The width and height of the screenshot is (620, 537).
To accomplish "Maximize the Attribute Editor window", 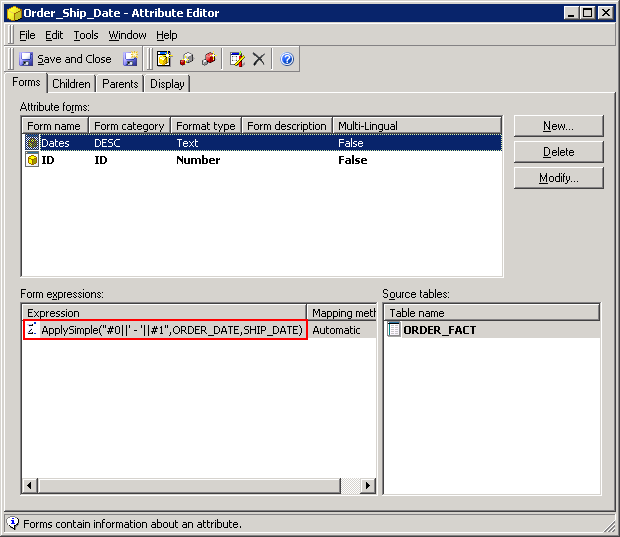I will pyautogui.click(x=588, y=13).
